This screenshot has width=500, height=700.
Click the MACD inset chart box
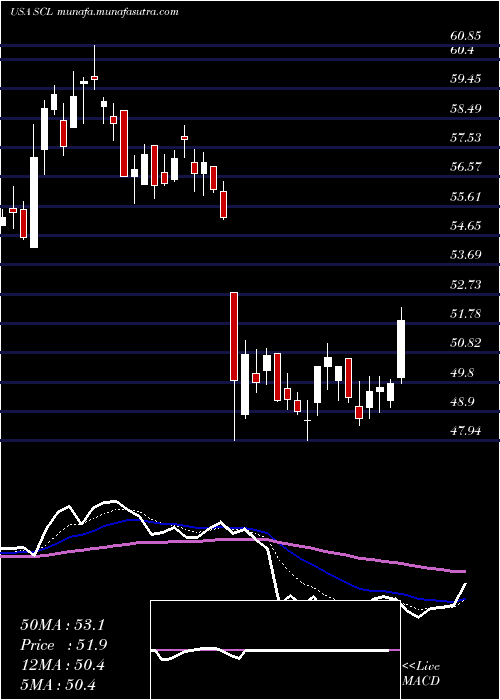click(275, 650)
